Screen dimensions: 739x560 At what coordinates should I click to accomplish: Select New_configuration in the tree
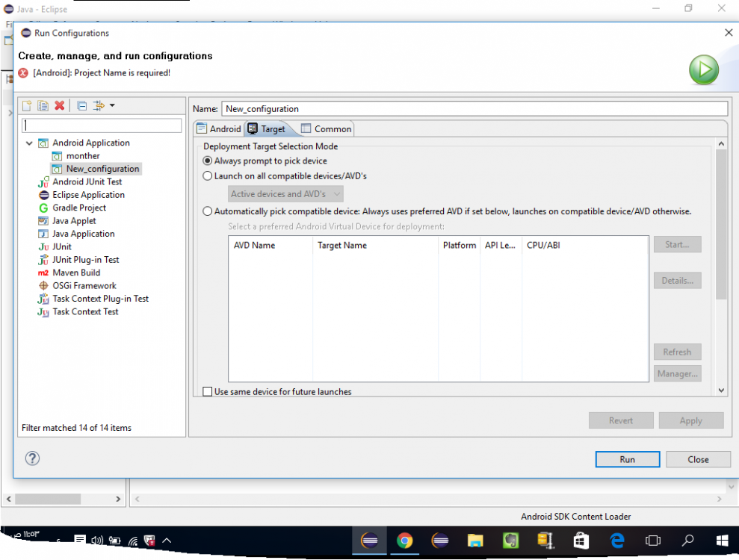[x=102, y=169]
